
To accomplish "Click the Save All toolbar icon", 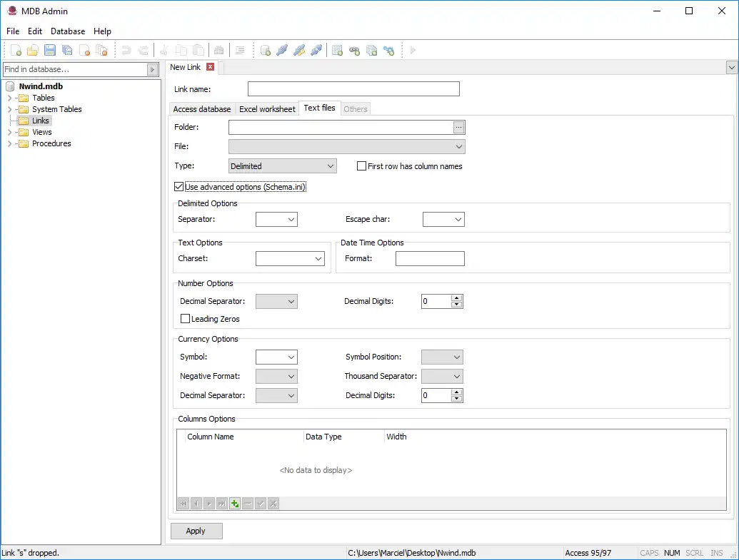I will [x=67, y=50].
